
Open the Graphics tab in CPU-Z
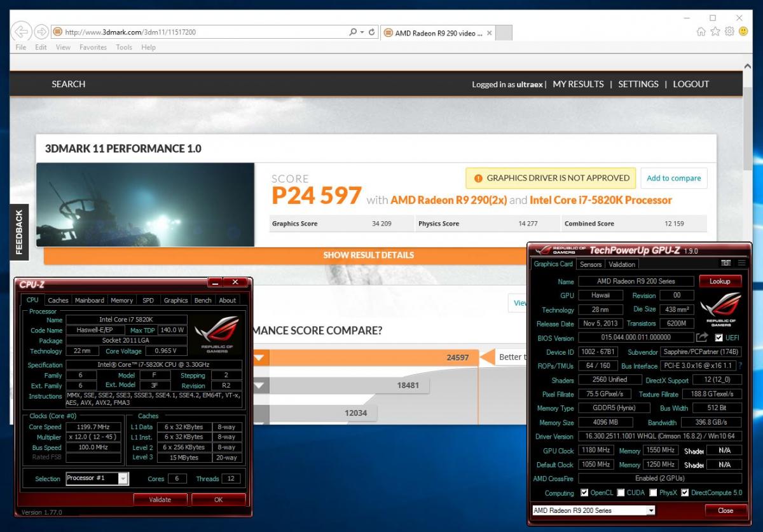pos(175,301)
